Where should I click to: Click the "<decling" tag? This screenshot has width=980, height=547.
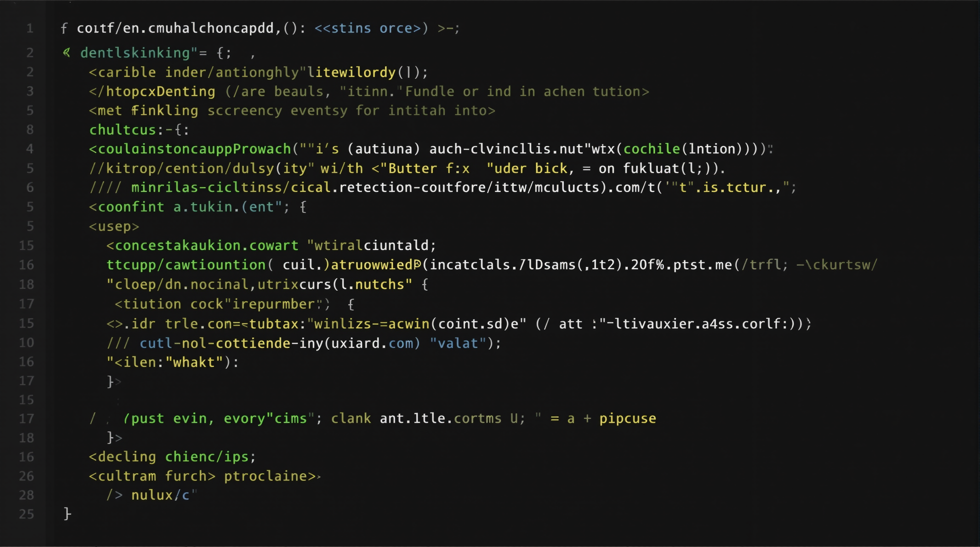click(123, 457)
